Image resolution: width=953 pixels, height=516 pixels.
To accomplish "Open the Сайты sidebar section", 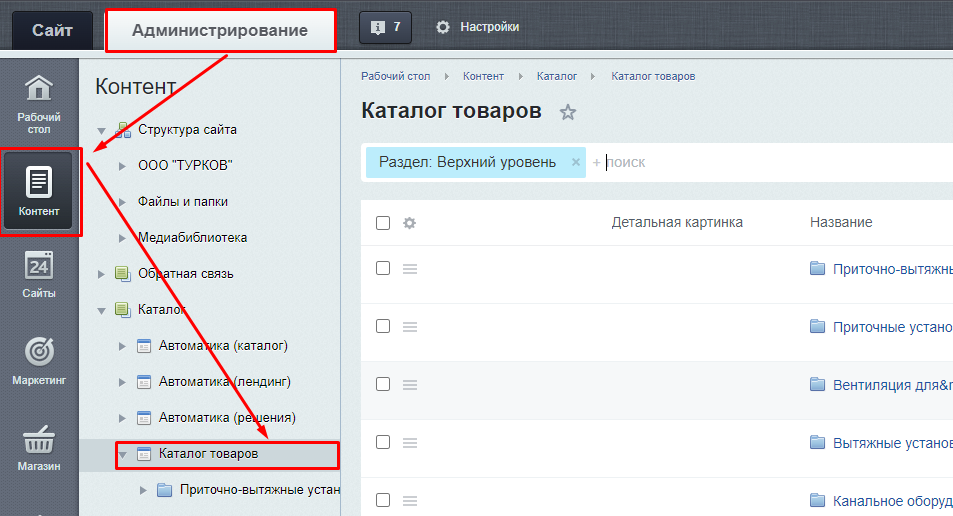I will pos(39,275).
